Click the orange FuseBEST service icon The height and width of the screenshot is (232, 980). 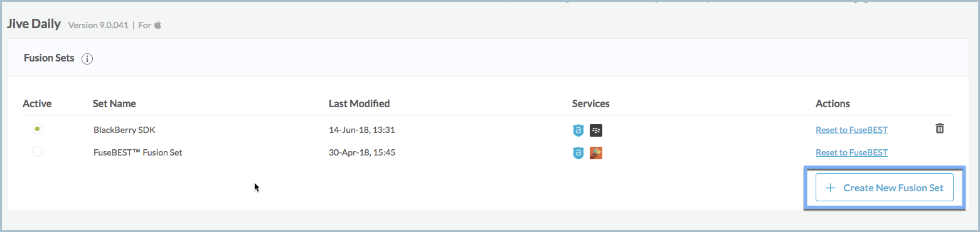pyautogui.click(x=596, y=152)
